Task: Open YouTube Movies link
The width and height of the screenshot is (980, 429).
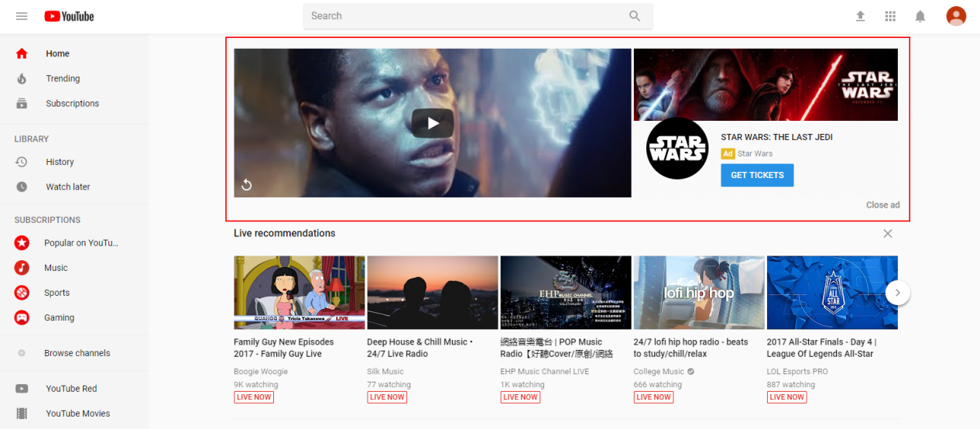Action: click(77, 413)
